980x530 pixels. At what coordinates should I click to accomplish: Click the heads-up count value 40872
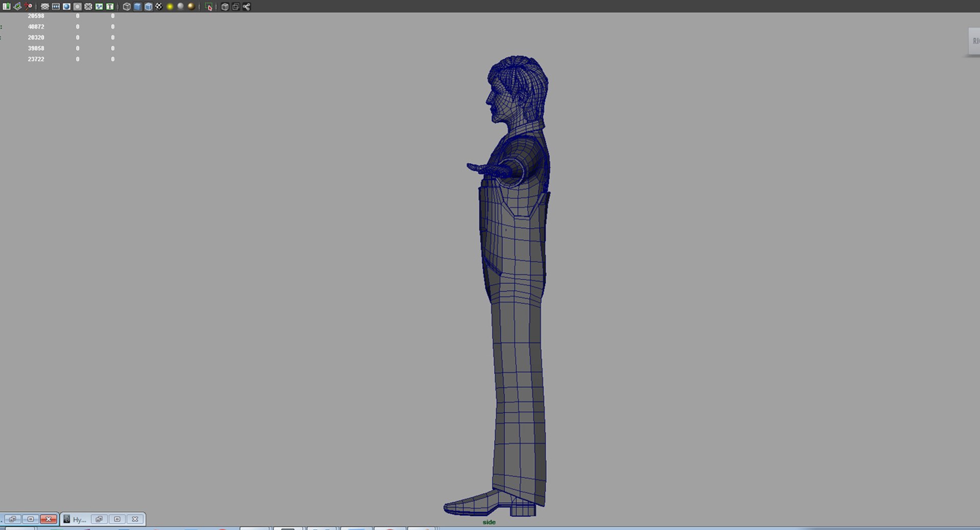point(36,27)
